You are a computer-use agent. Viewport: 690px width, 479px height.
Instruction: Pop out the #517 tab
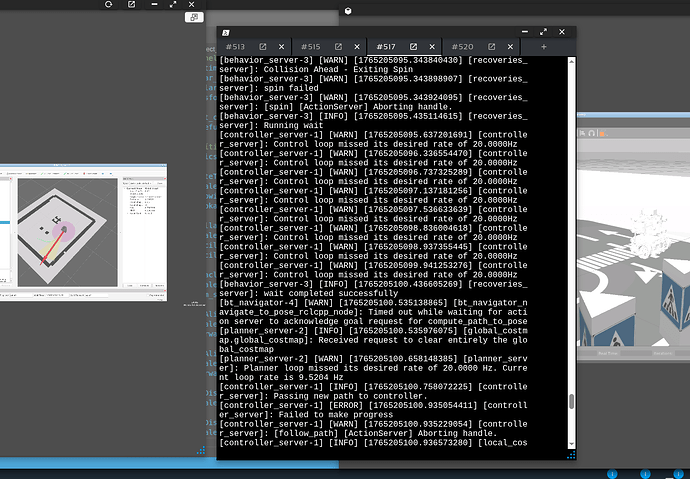coord(415,47)
